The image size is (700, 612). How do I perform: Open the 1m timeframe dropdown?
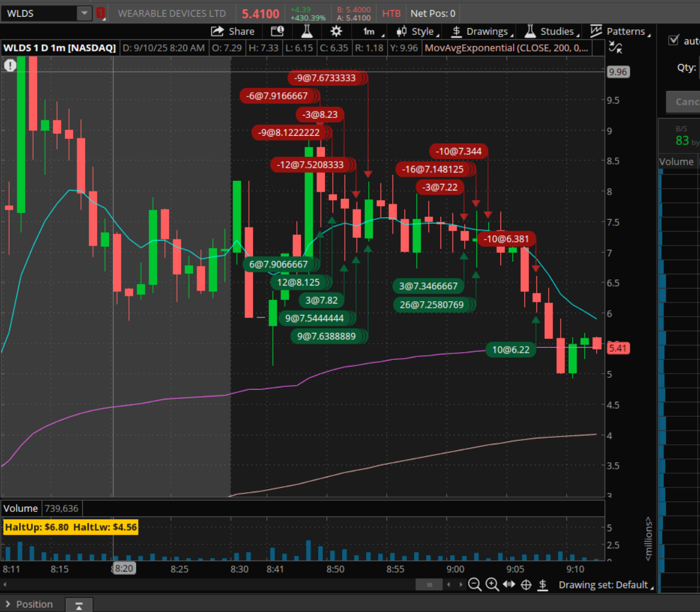pos(371,31)
